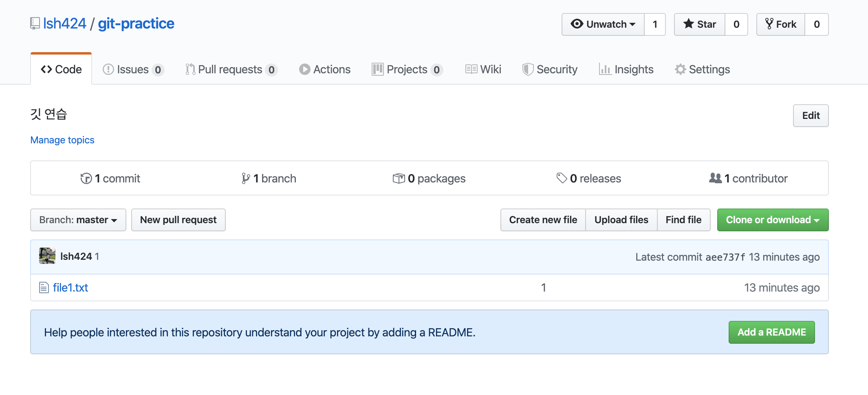
Task: Click the branch icon next to 1 branch
Action: click(x=246, y=178)
